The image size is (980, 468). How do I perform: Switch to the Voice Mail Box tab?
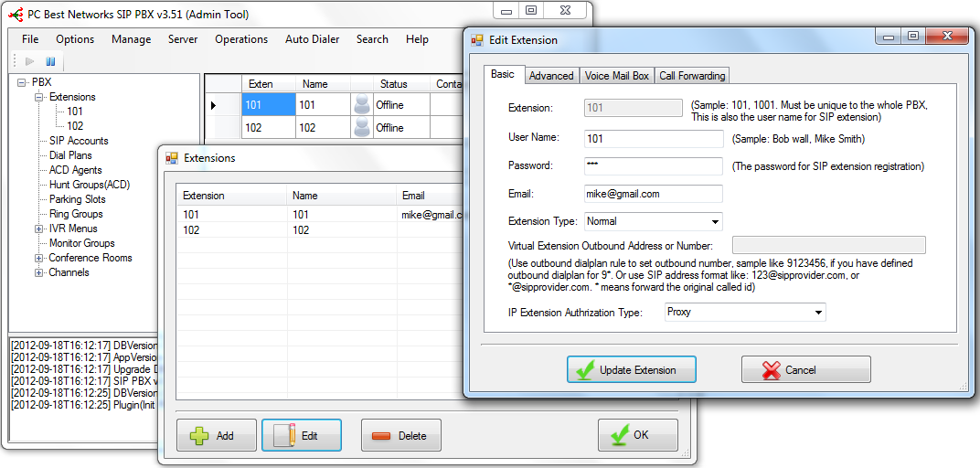tap(617, 76)
